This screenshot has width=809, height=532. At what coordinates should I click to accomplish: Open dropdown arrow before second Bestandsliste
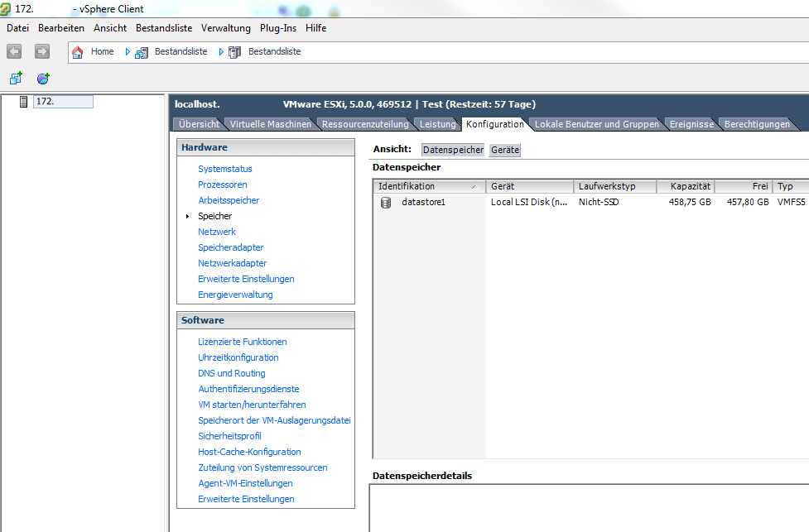(221, 51)
